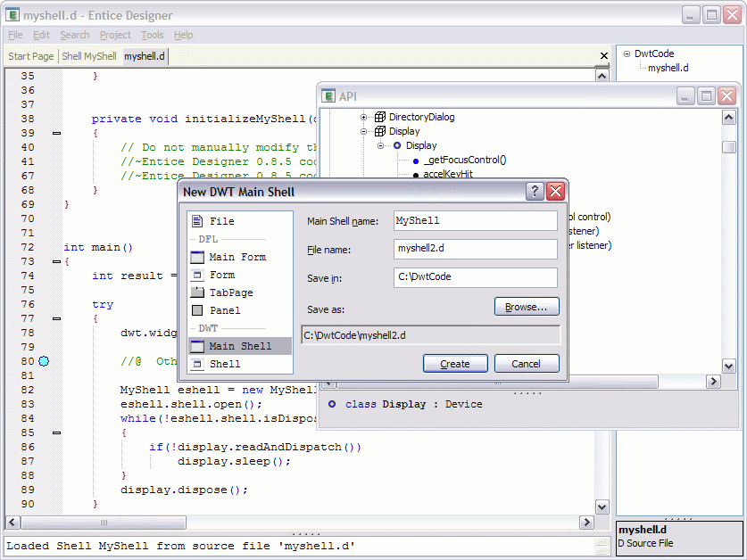Click the 'display.dispose();' code line

tap(184, 490)
